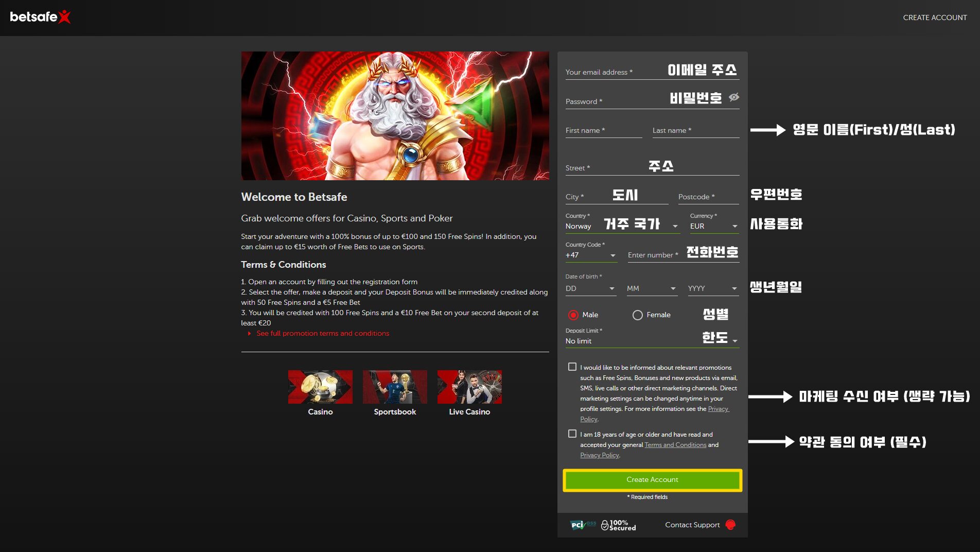This screenshot has height=552, width=980.
Task: Expand the Currency dropdown showing EUR
Action: tap(714, 226)
